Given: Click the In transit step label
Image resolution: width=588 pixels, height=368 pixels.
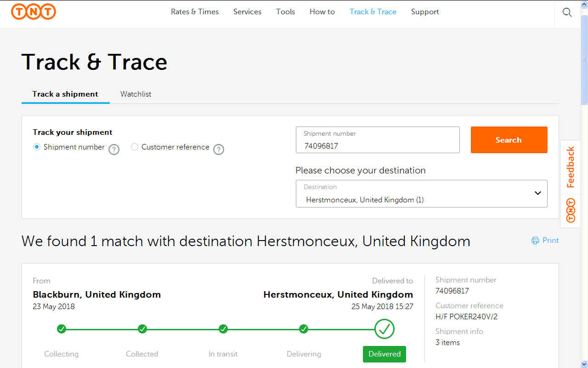Looking at the screenshot, I should click(223, 354).
